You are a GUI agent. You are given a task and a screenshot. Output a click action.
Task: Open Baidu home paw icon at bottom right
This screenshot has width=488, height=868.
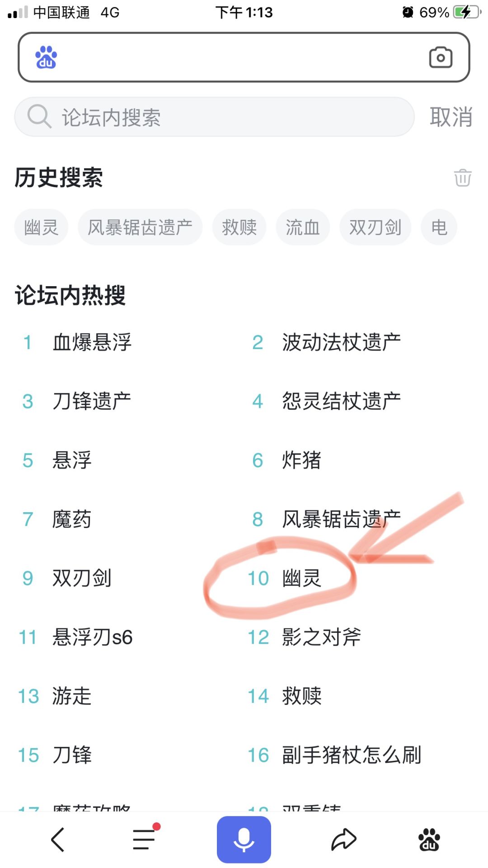pyautogui.click(x=429, y=840)
